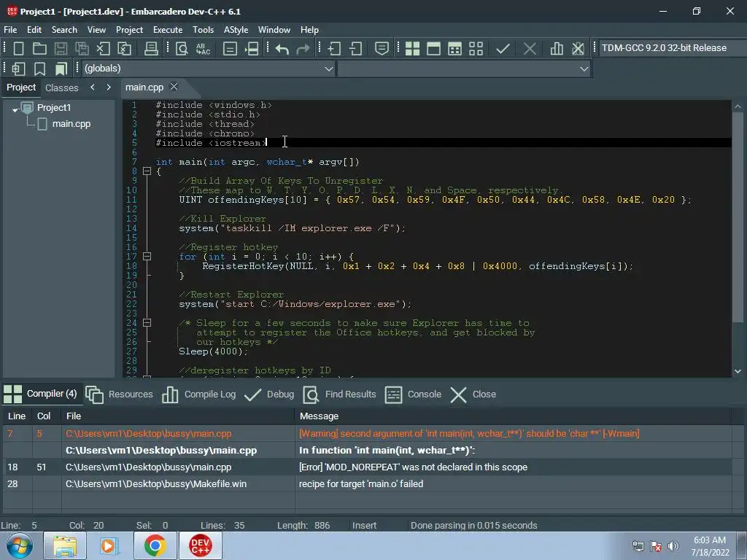The image size is (747, 560).
Task: Click the Profile Analysis chart icon
Action: [557, 49]
